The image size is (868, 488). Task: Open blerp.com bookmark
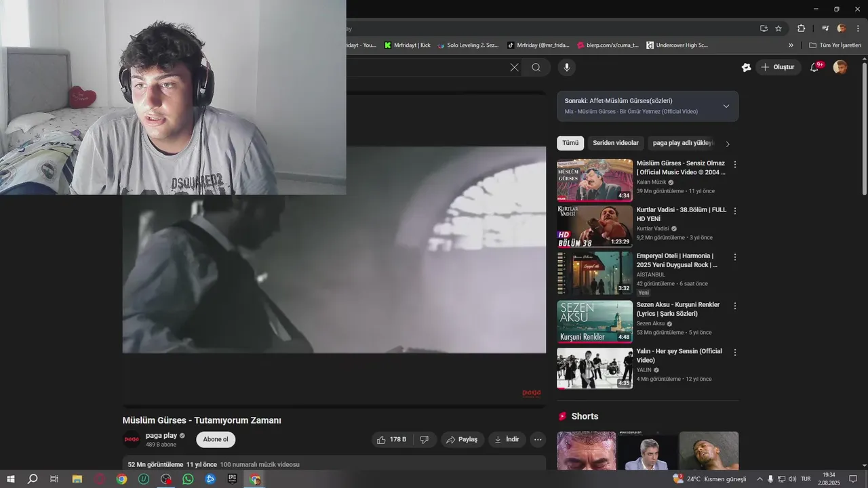click(x=608, y=45)
